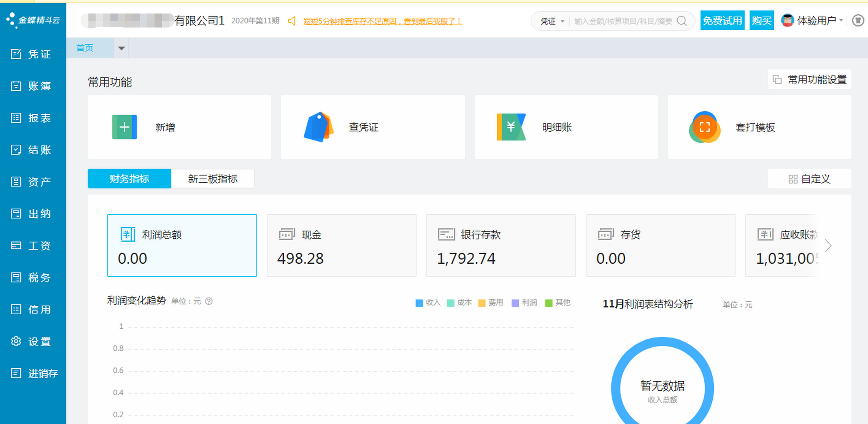Click the 利润变化趋势 title
The width and height of the screenshot is (868, 424).
[x=136, y=300]
